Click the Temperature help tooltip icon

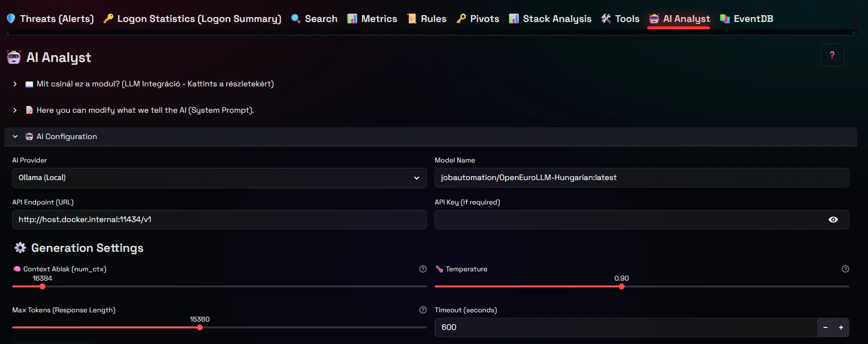click(845, 269)
